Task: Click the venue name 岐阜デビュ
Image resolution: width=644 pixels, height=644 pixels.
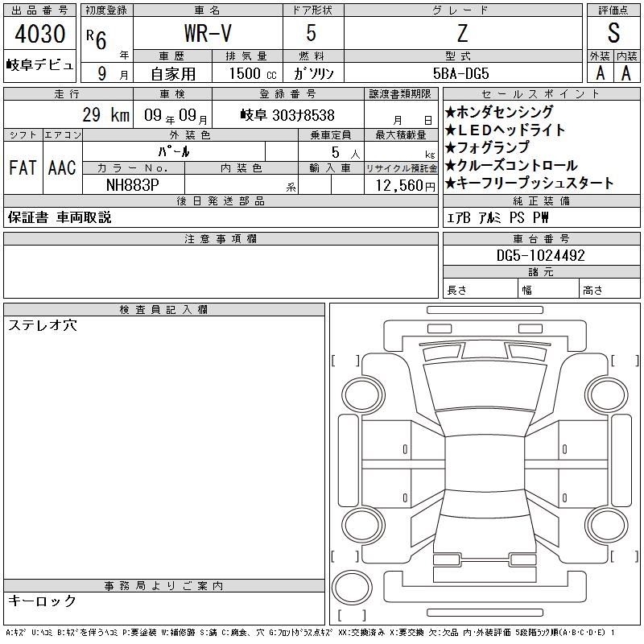Action: click(39, 65)
